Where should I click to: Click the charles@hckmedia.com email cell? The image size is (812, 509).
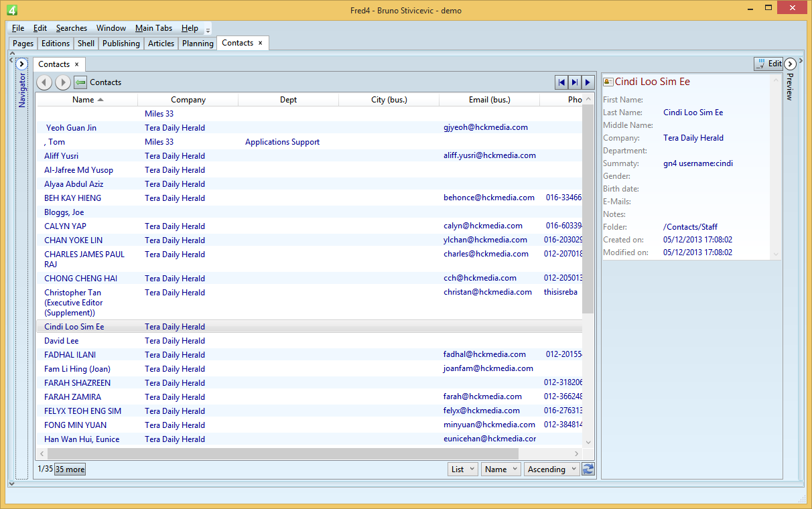tap(486, 254)
